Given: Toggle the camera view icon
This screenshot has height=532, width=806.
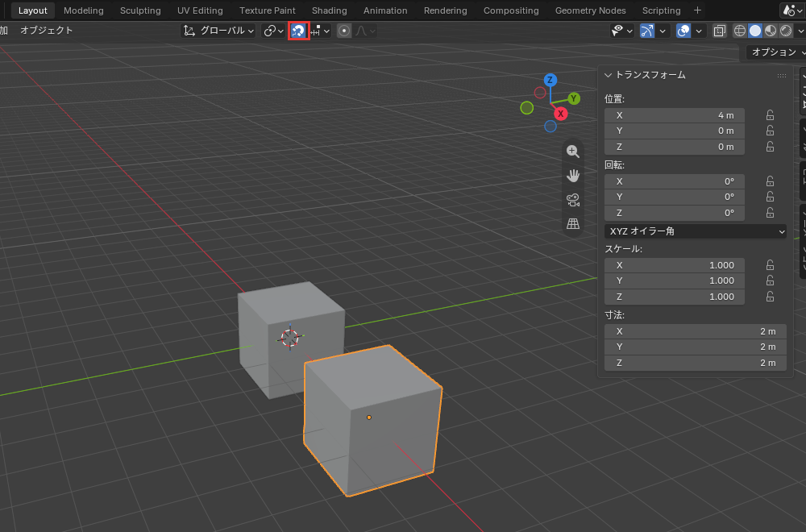Looking at the screenshot, I should click(x=572, y=199).
